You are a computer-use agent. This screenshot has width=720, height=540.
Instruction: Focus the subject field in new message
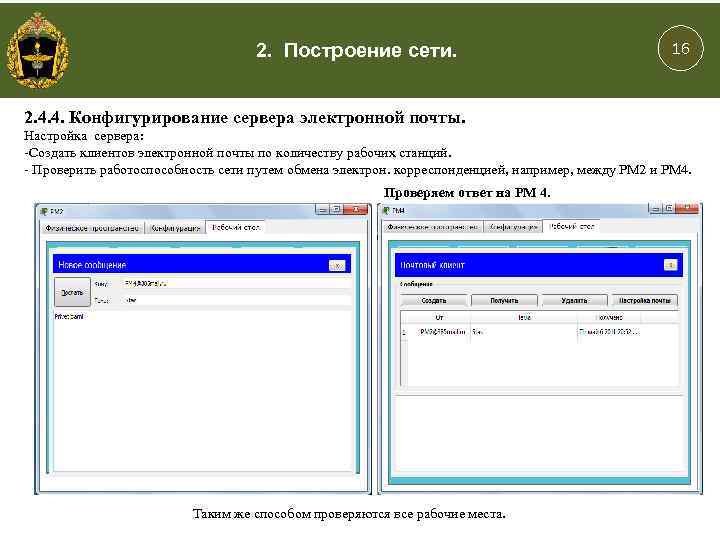pos(236,300)
